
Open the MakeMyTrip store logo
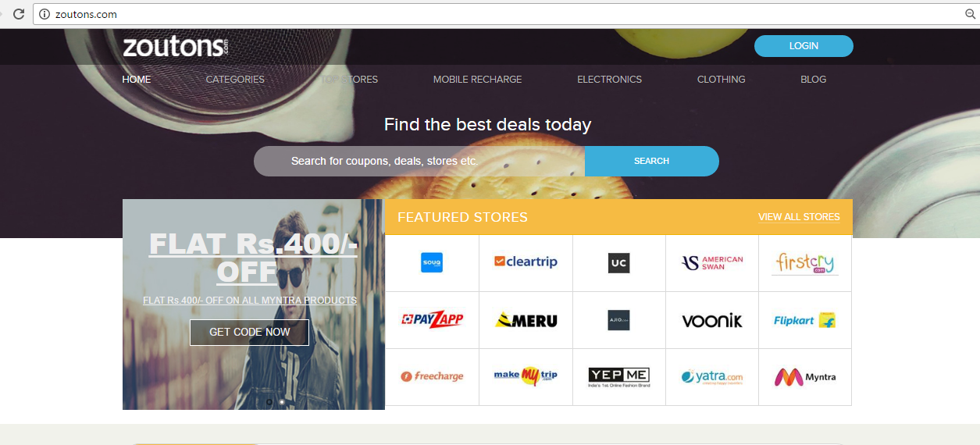coord(526,376)
